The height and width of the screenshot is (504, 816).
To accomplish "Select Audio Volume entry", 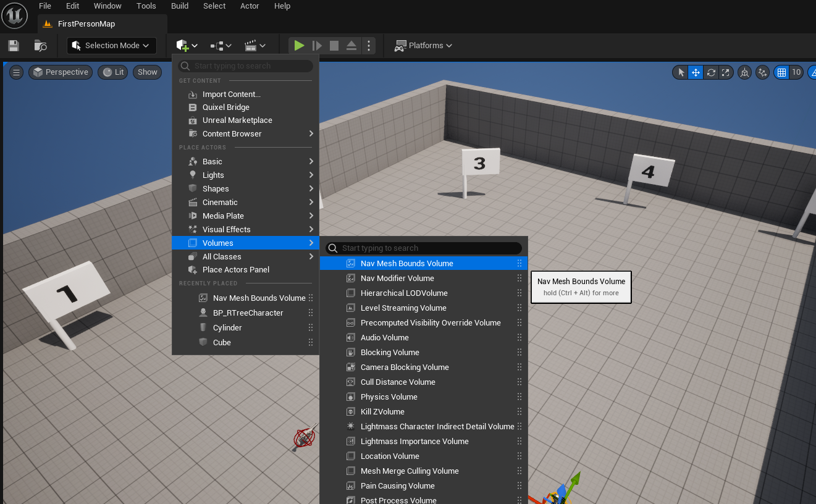I will pos(424,338).
